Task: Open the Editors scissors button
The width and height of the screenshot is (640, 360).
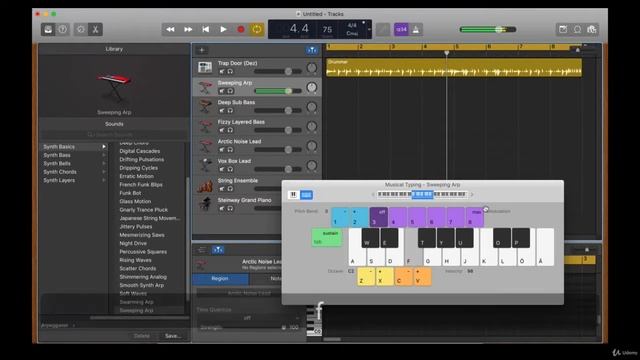Action: pyautogui.click(x=95, y=29)
